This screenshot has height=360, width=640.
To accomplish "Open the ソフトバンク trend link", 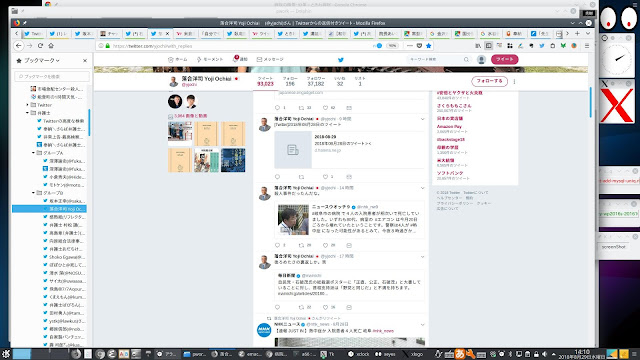I will [x=450, y=173].
